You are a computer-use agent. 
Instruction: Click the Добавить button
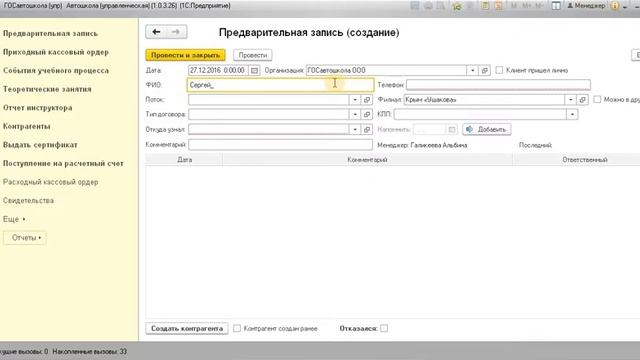[487, 129]
